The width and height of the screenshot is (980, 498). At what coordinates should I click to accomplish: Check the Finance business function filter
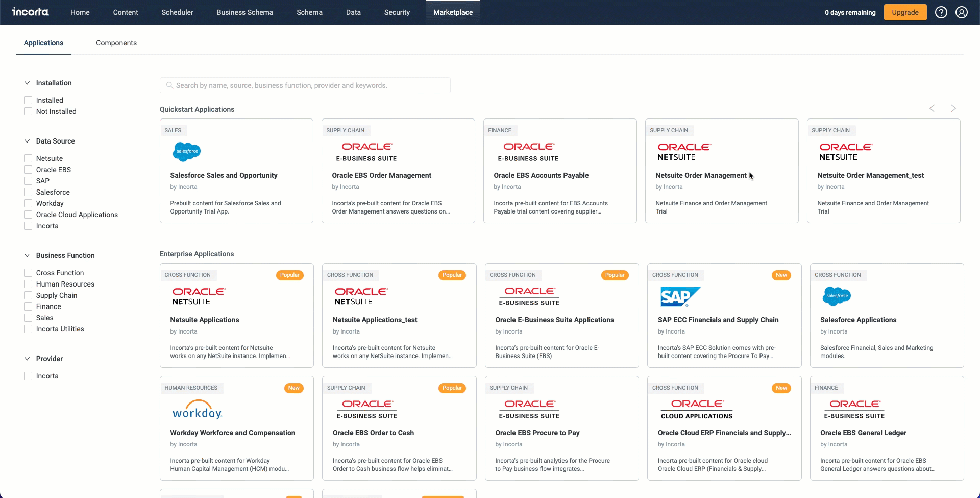(28, 306)
